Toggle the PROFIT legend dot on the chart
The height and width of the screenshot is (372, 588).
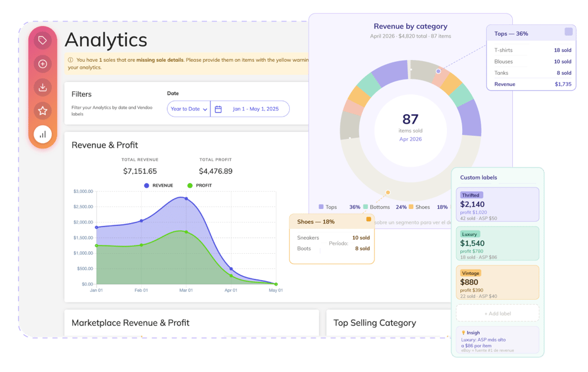[x=190, y=185]
